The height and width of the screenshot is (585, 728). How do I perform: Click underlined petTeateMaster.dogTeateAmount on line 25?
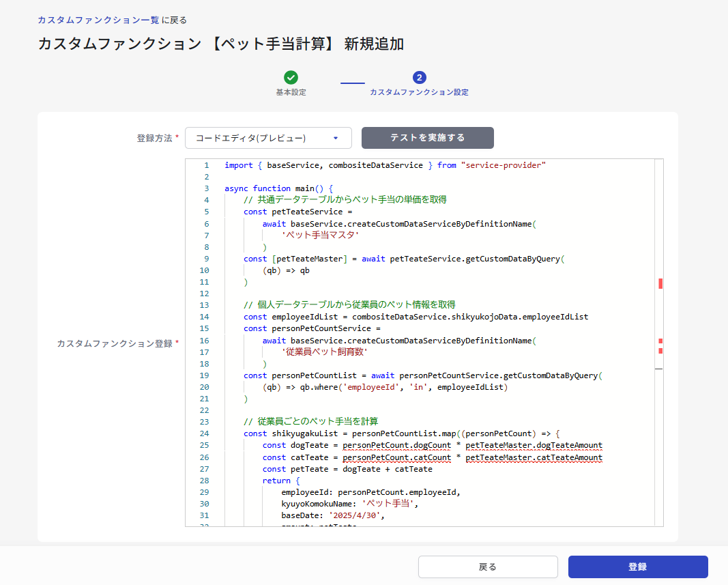pos(534,445)
